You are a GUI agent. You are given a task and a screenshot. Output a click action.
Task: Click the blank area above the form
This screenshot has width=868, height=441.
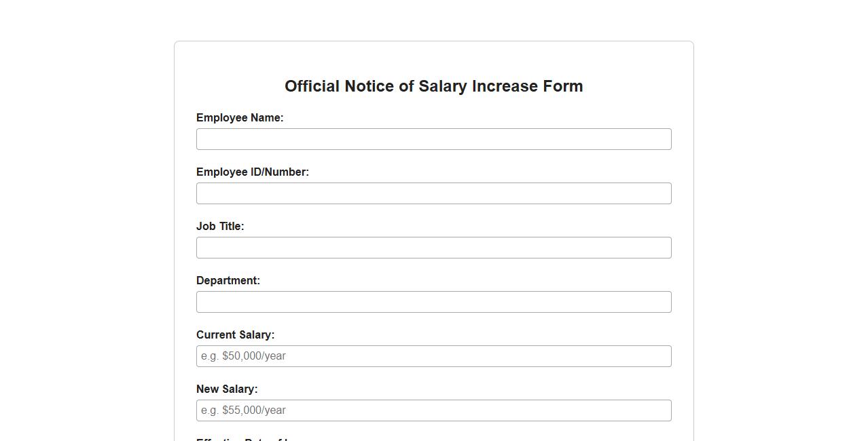433,20
